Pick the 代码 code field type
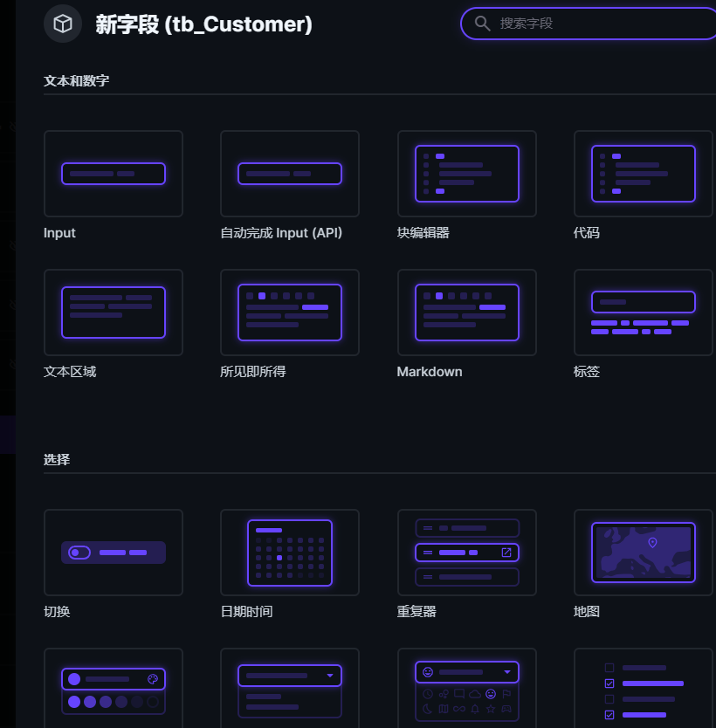The height and width of the screenshot is (728, 716). [644, 174]
